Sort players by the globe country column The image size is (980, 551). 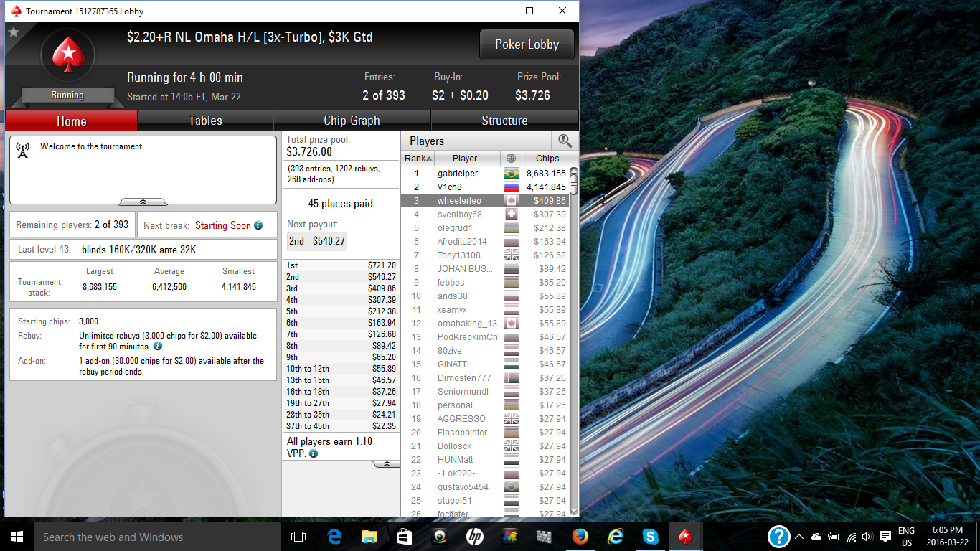511,159
